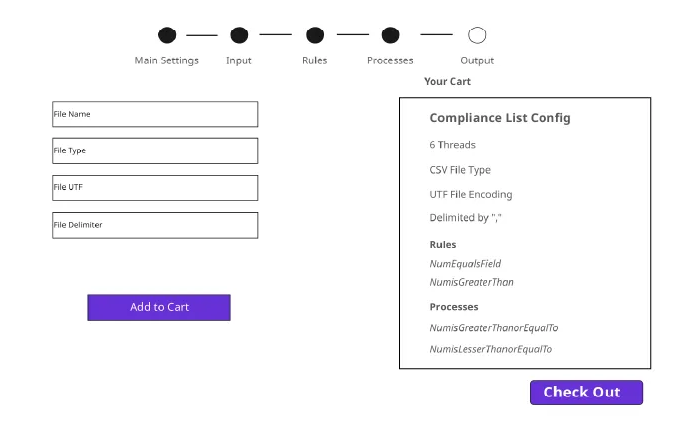Click the Compliance List Config heading

(x=500, y=118)
